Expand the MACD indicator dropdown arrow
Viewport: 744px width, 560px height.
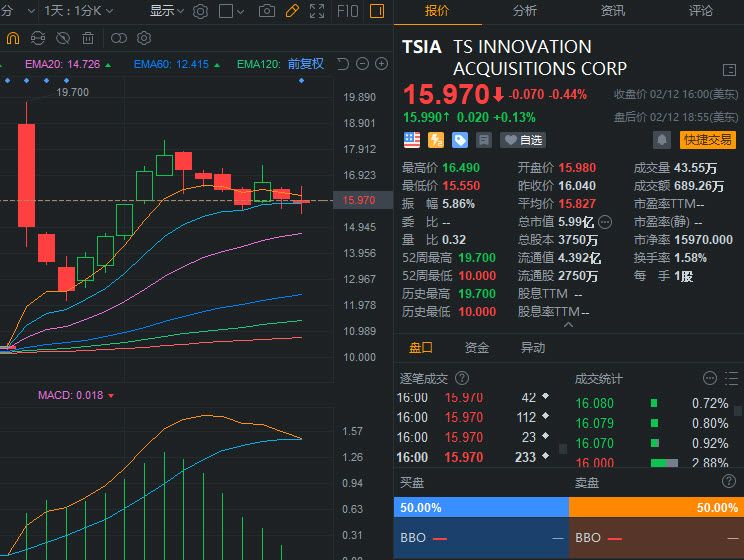(x=111, y=396)
